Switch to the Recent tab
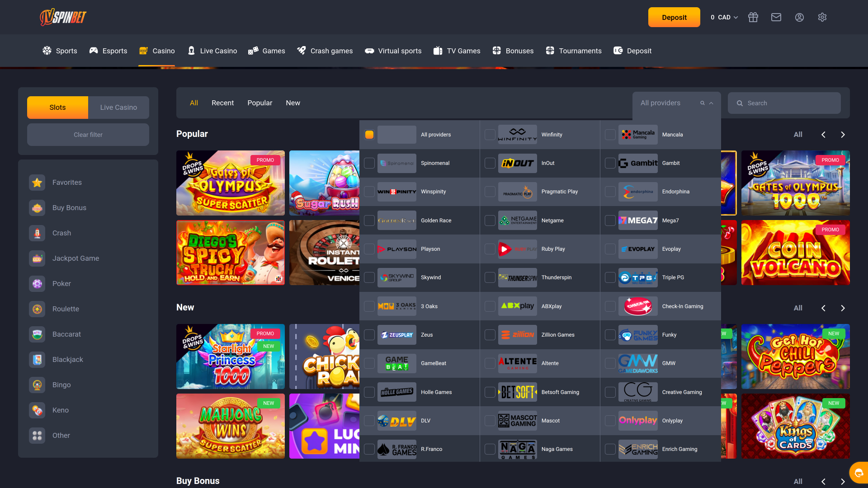This screenshot has width=868, height=488. (222, 103)
